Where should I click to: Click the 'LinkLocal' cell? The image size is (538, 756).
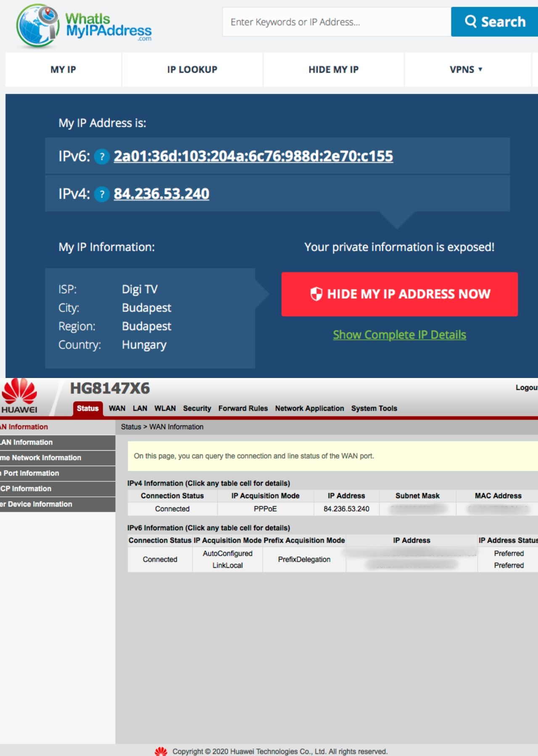[x=227, y=565]
